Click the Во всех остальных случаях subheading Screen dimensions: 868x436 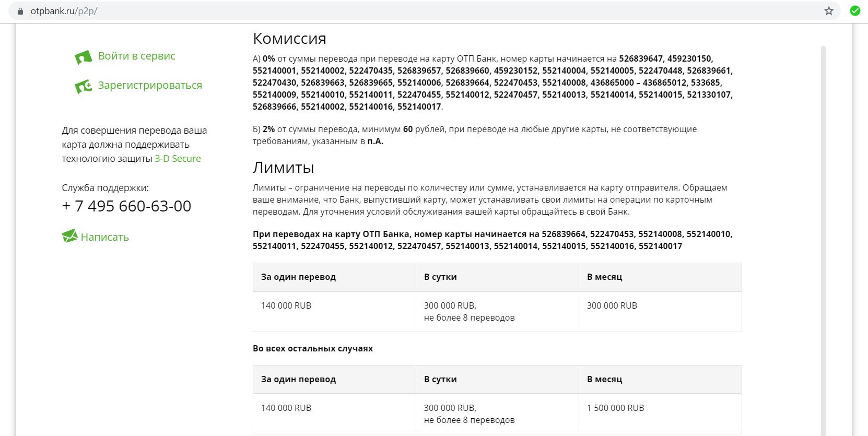(x=312, y=349)
